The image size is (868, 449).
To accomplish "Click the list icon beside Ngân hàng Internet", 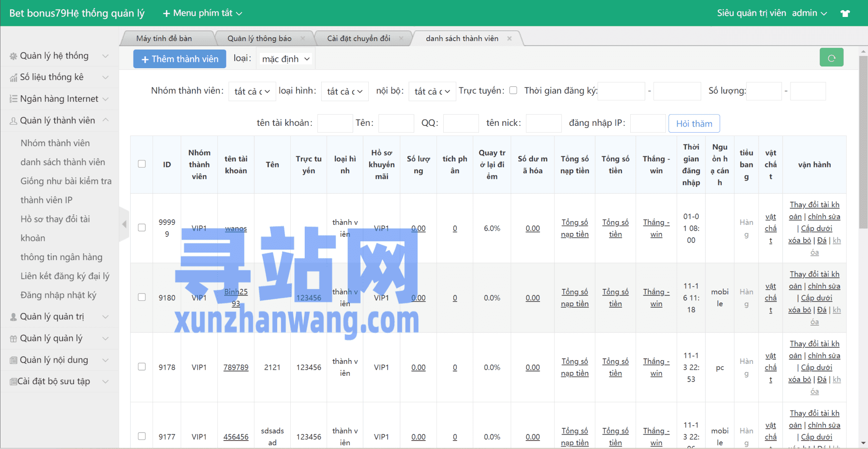I will pyautogui.click(x=14, y=99).
